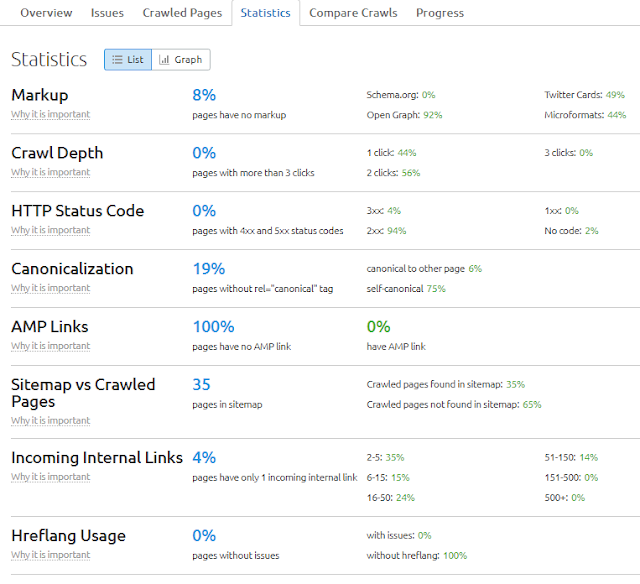Click the 100% pages without AMP link
The height and width of the screenshot is (584, 640).
pos(213,327)
